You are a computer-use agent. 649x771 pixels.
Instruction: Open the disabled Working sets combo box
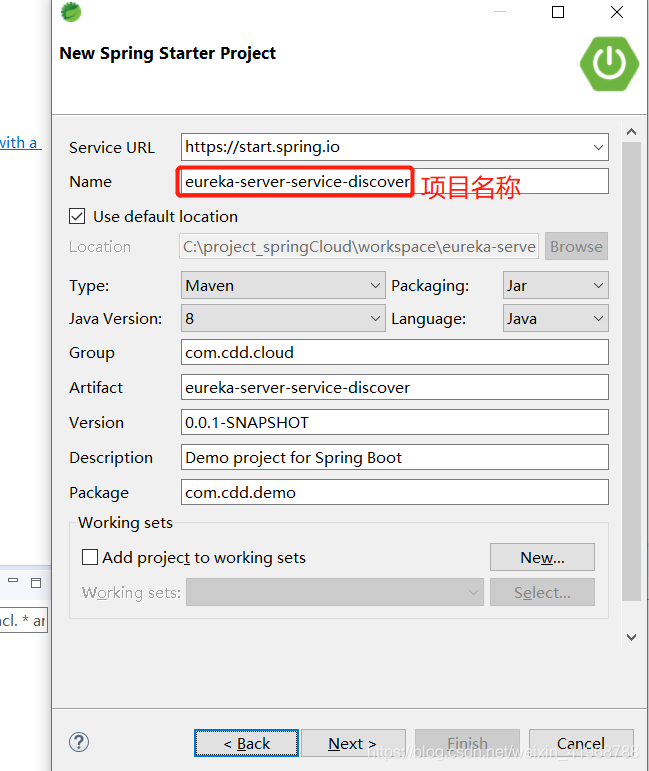334,592
